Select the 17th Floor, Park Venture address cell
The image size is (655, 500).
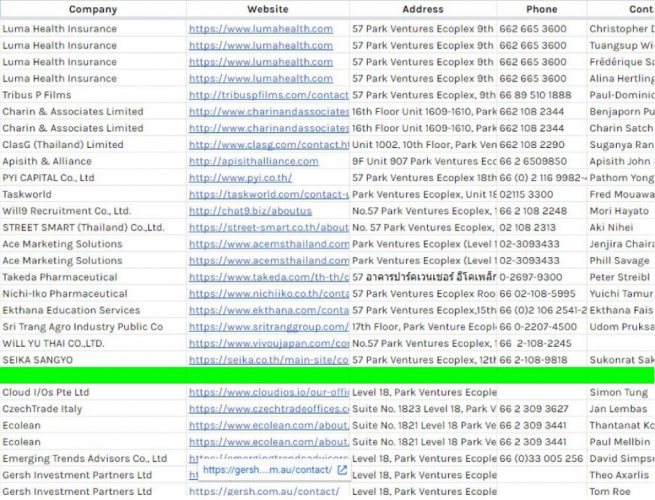point(423,327)
